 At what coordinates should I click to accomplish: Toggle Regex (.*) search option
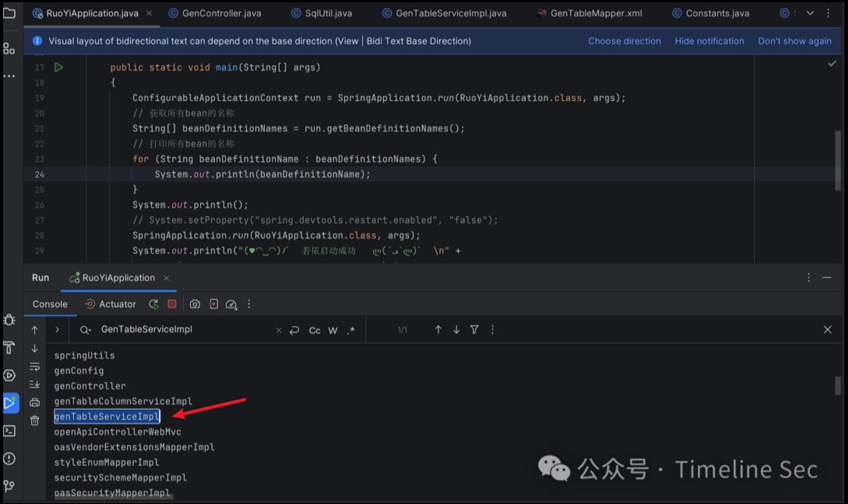tap(351, 330)
